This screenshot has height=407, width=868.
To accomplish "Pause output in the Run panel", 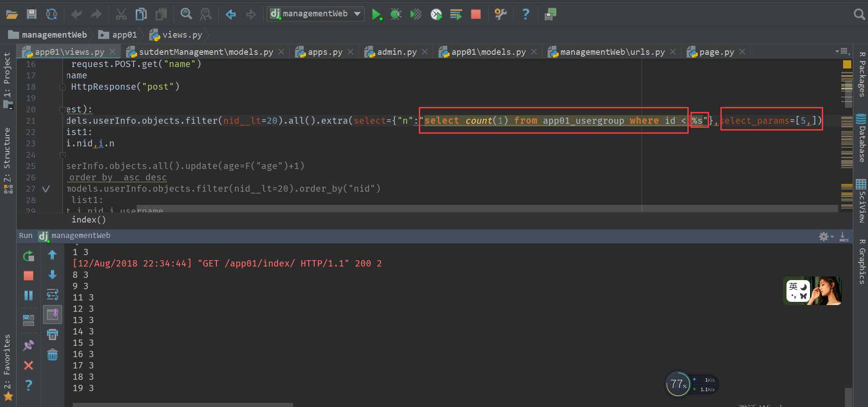I will click(28, 296).
